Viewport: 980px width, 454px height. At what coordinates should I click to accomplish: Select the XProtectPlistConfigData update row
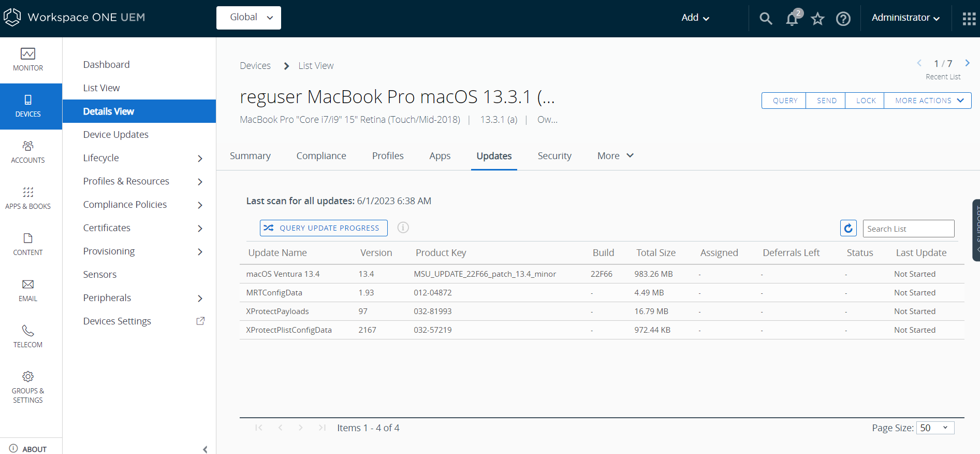coord(602,330)
